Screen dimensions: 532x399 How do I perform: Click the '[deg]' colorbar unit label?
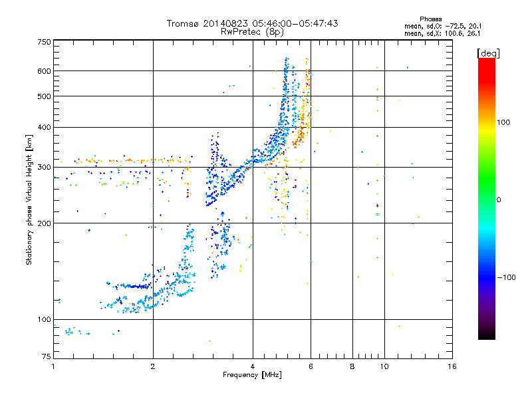coord(488,53)
